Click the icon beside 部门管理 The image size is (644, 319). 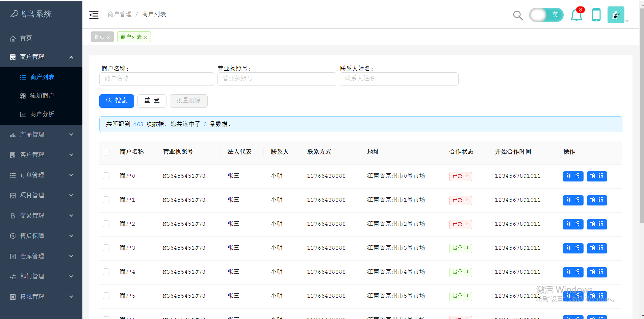13,277
